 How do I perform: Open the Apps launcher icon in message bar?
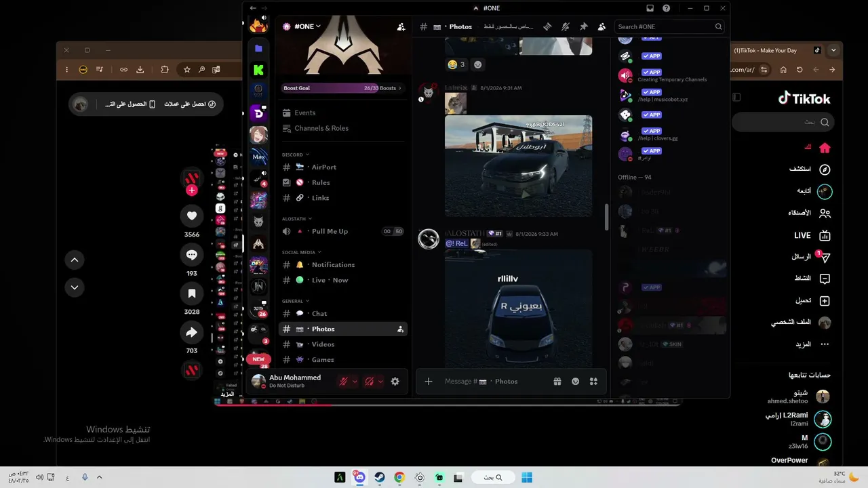click(x=593, y=382)
